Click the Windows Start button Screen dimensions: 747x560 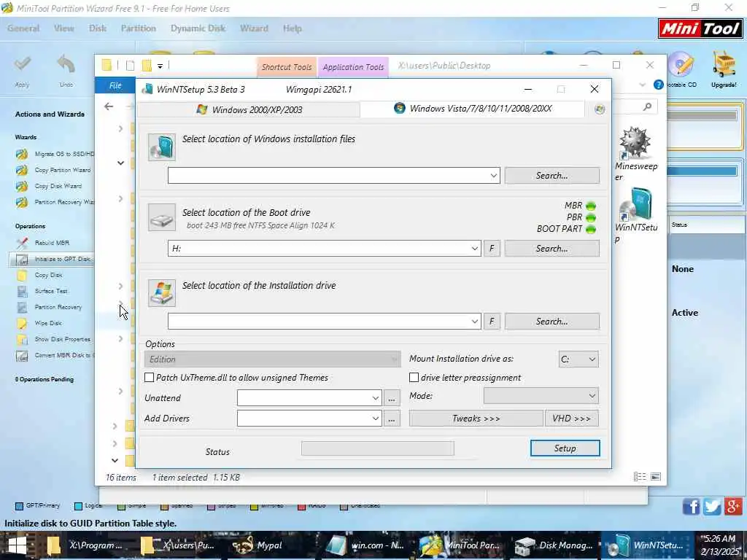click(18, 545)
